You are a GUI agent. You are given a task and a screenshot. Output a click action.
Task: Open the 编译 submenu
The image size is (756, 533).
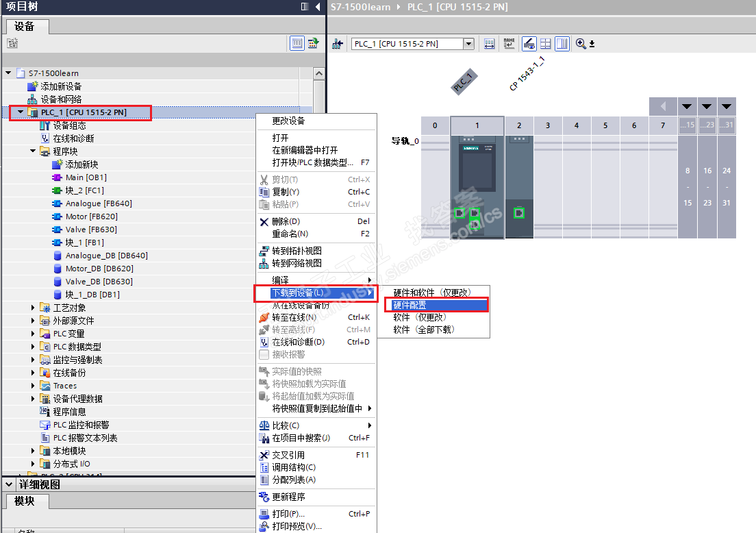click(316, 280)
